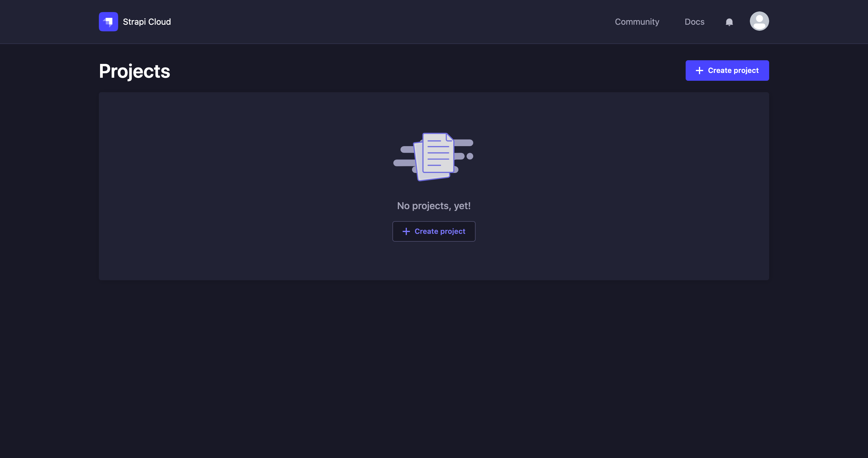
Task: Toggle notification preferences via bell icon
Action: [729, 22]
